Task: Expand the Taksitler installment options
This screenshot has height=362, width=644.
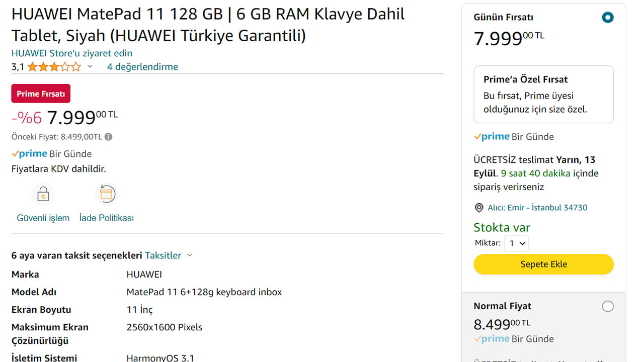Action: pyautogui.click(x=168, y=255)
